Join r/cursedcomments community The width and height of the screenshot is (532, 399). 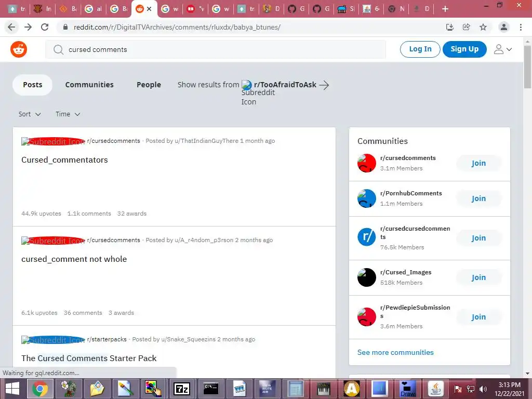[478, 163]
